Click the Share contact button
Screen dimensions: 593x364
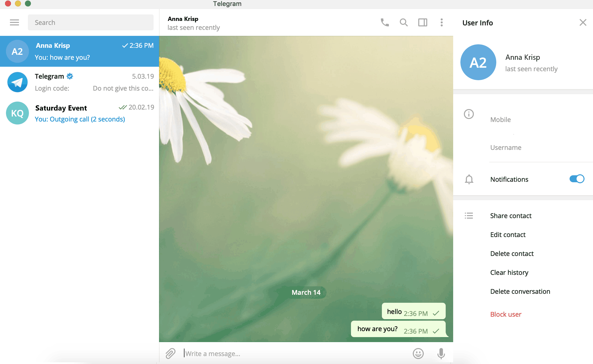(511, 215)
